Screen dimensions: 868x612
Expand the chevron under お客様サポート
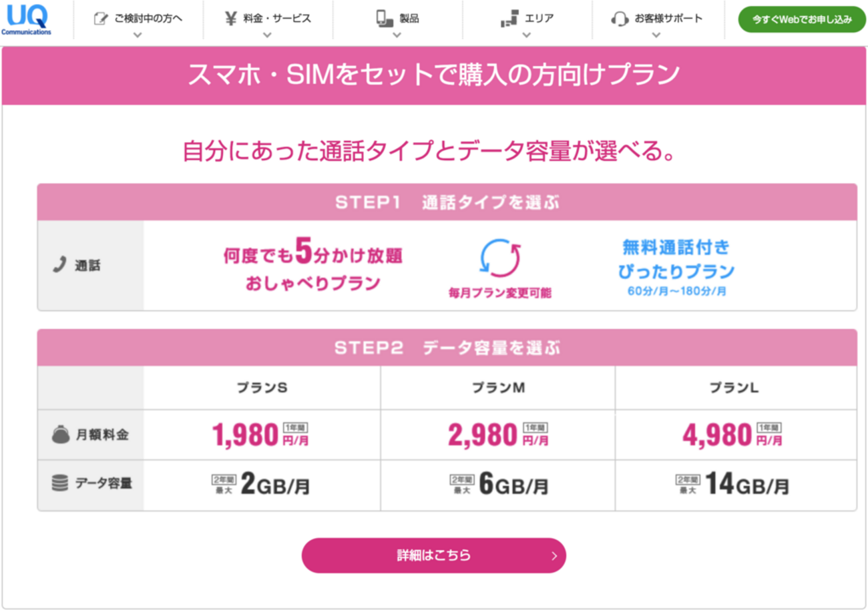[656, 35]
